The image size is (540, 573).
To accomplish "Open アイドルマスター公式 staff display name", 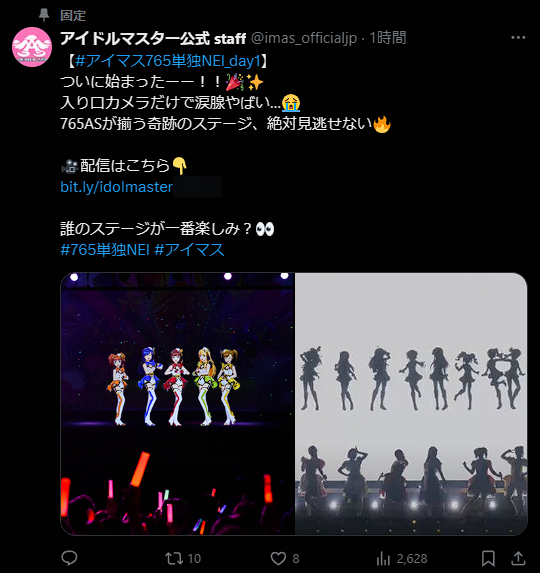I will tap(153, 38).
